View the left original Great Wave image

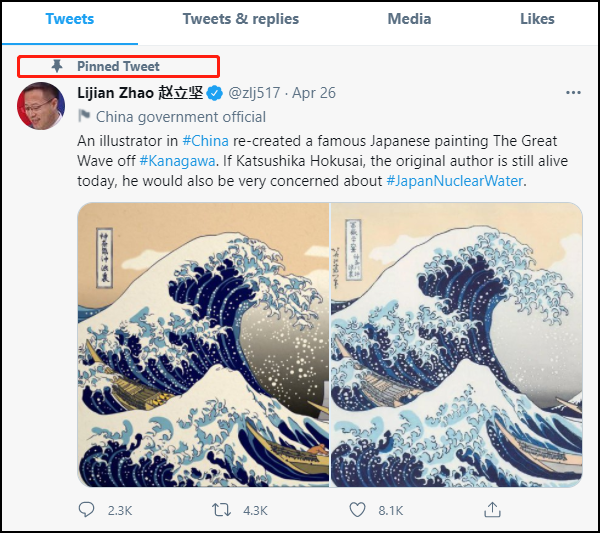pyautogui.click(x=203, y=344)
